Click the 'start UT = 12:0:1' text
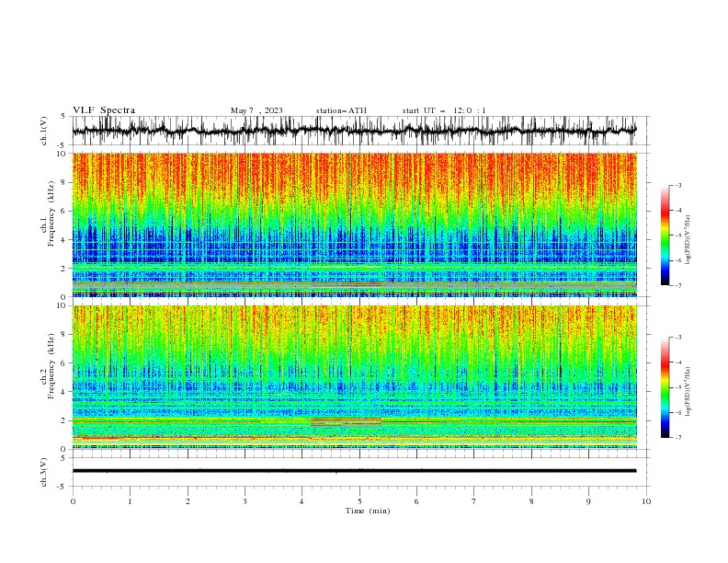Screen dimensions: 728x563 [x=444, y=110]
